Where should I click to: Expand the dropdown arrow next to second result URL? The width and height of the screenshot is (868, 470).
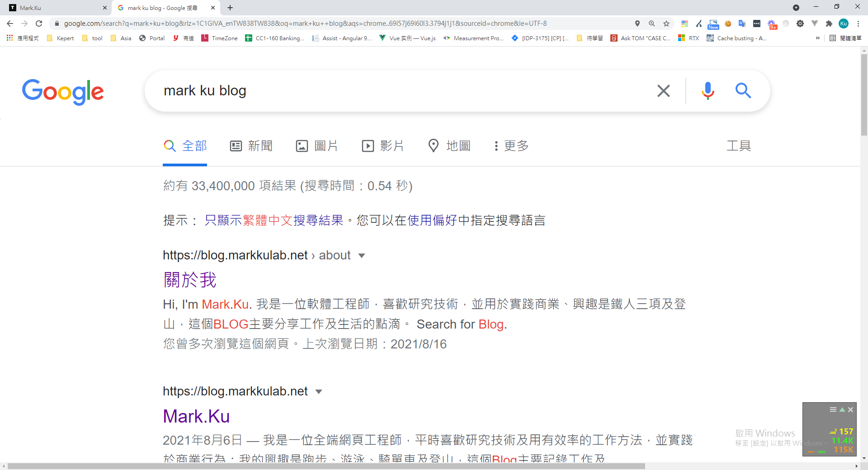click(319, 392)
